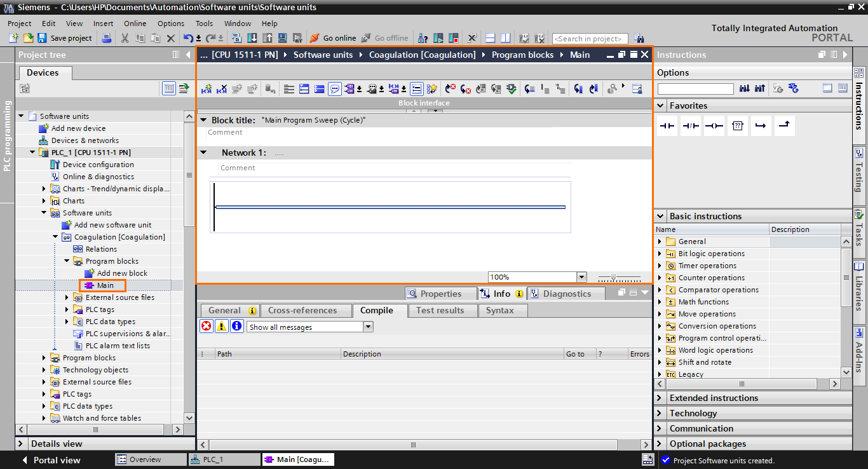
Task: Save the project using the toolbar icon
Action: coord(41,37)
